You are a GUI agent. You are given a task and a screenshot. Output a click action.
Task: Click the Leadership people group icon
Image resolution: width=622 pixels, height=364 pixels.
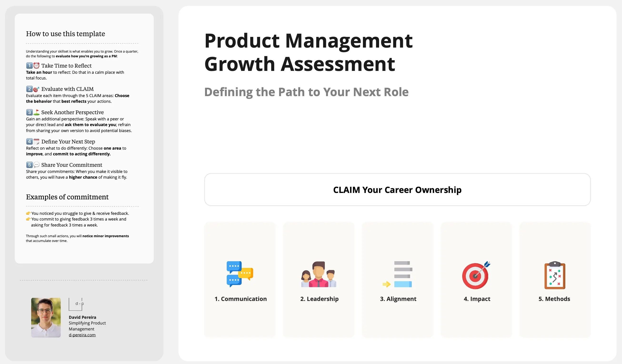318,274
